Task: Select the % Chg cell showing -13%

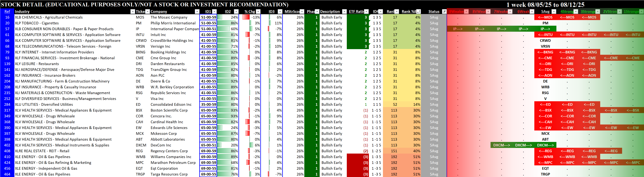Action: (250, 17)
